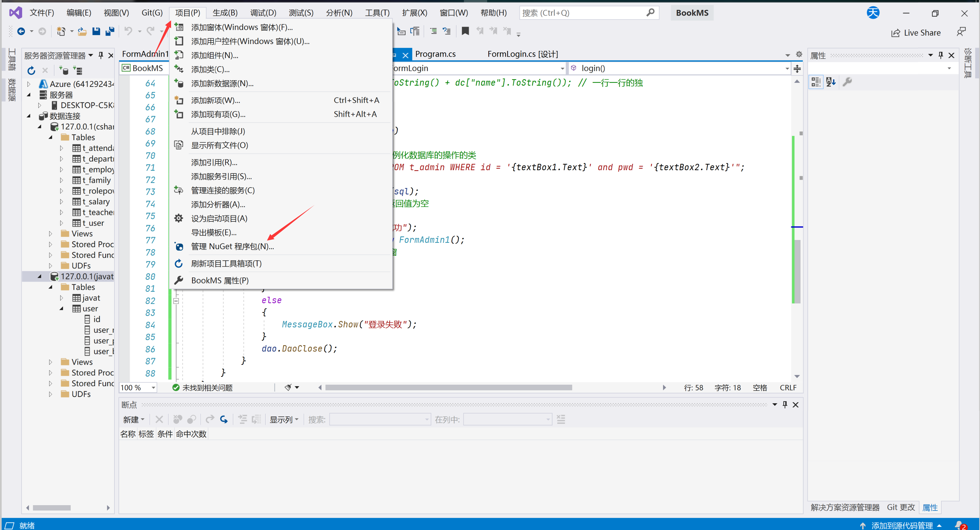This screenshot has width=980, height=530.
Task: Click the property pages wrench icon
Action: [847, 82]
